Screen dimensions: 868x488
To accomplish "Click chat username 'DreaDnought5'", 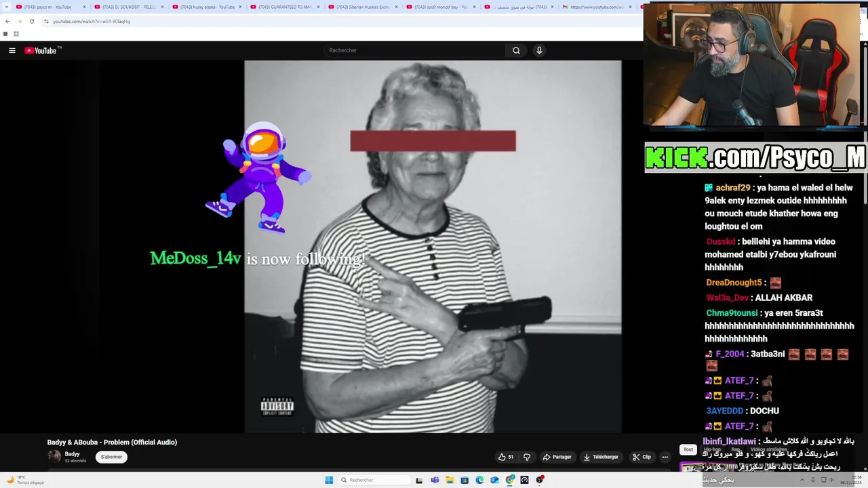I will (x=734, y=283).
